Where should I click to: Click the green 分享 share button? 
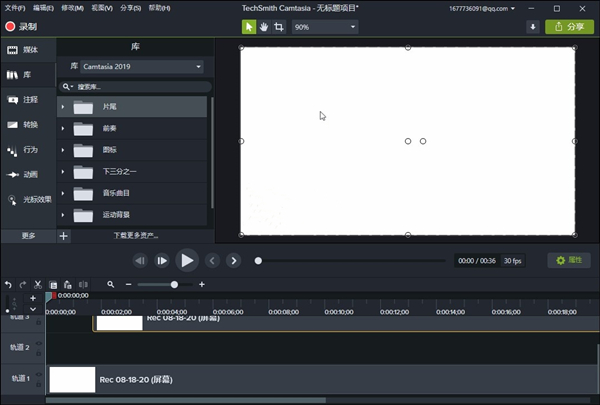pyautogui.click(x=569, y=27)
